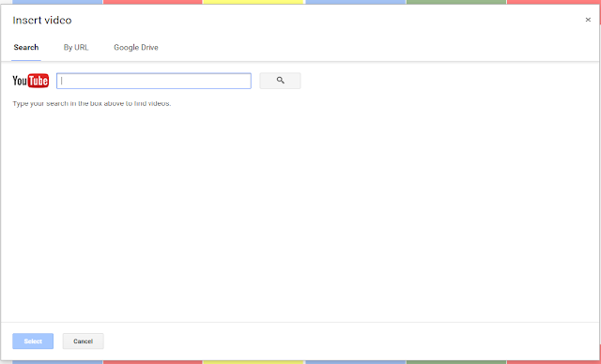Click the yellow strip below the dialog
This screenshot has width=601, height=364.
tap(254, 362)
